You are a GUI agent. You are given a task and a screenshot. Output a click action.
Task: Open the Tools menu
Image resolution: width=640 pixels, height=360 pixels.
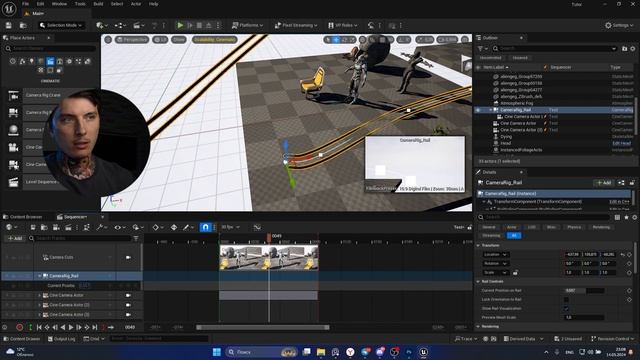80,4
